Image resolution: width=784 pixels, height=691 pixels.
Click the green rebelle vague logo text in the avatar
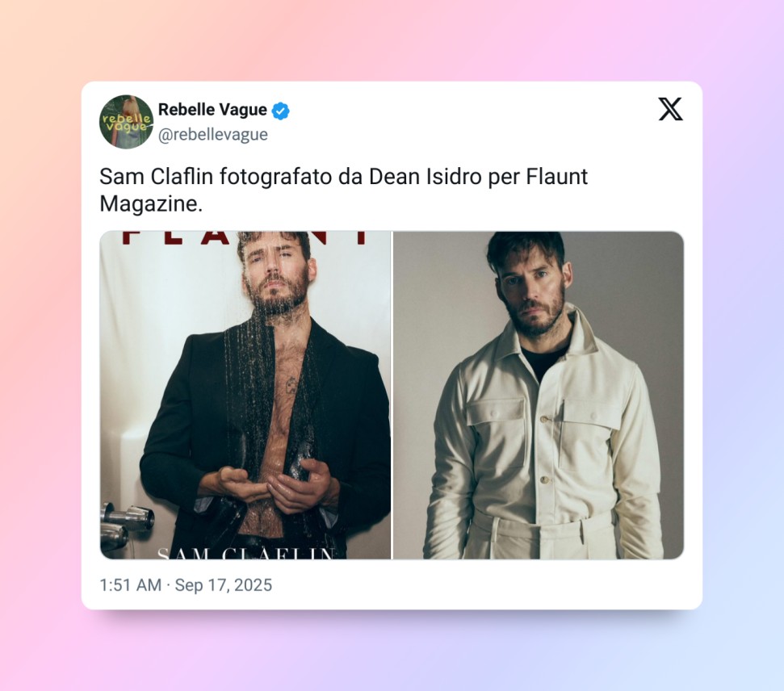click(126, 122)
